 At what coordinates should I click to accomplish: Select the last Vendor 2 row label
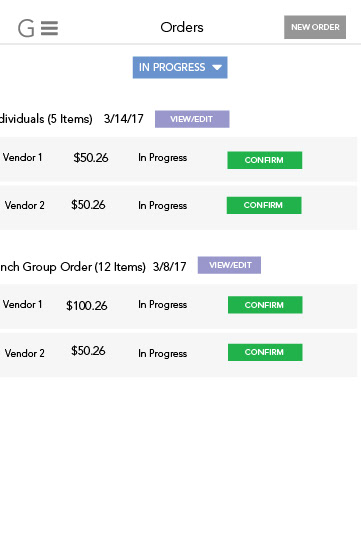click(x=25, y=353)
